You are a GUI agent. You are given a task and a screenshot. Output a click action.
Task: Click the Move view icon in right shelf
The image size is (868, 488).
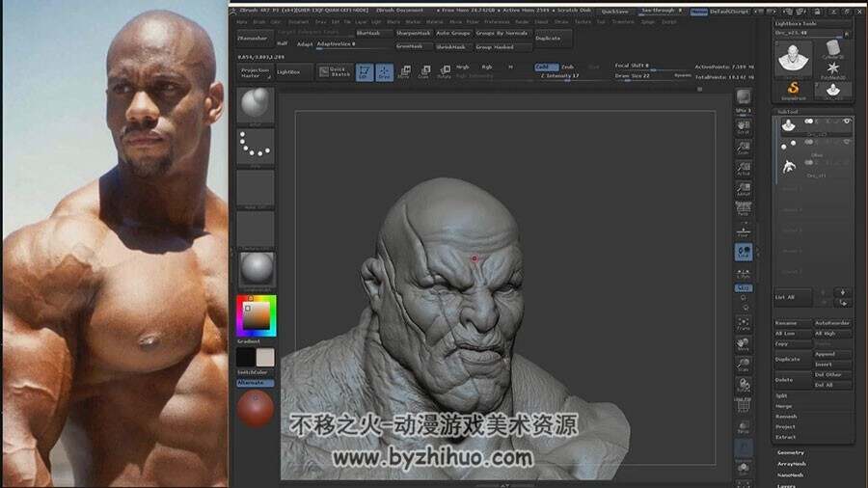(x=743, y=344)
